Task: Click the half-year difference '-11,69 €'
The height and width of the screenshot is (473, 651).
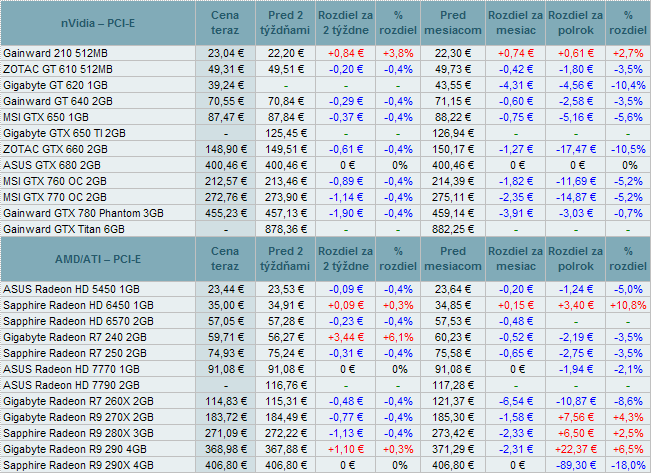Action: [x=576, y=181]
